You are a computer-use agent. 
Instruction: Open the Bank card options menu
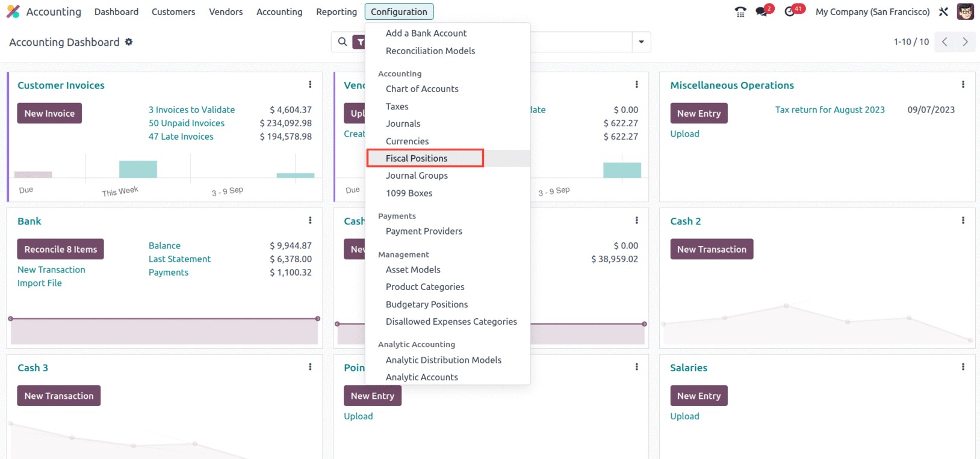coord(310,221)
